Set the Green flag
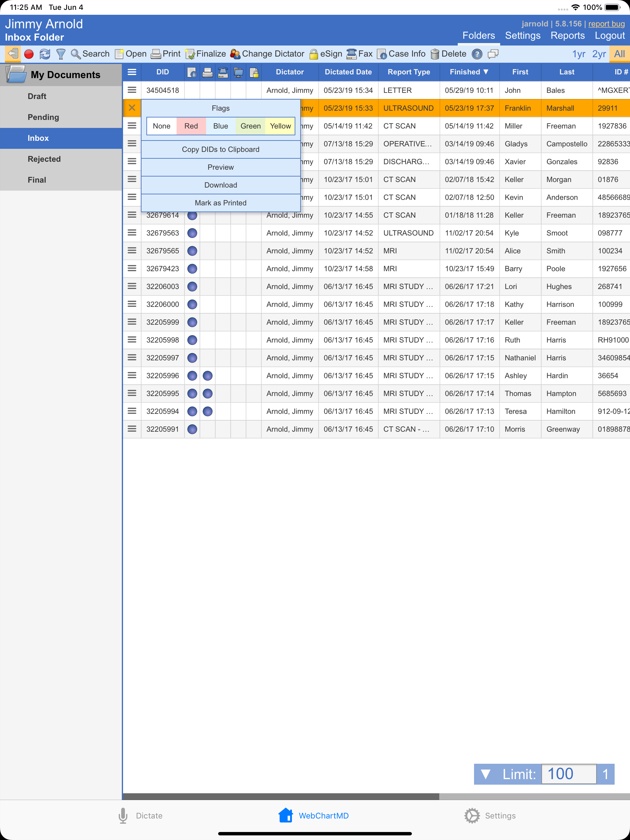630x840 pixels. 250,126
